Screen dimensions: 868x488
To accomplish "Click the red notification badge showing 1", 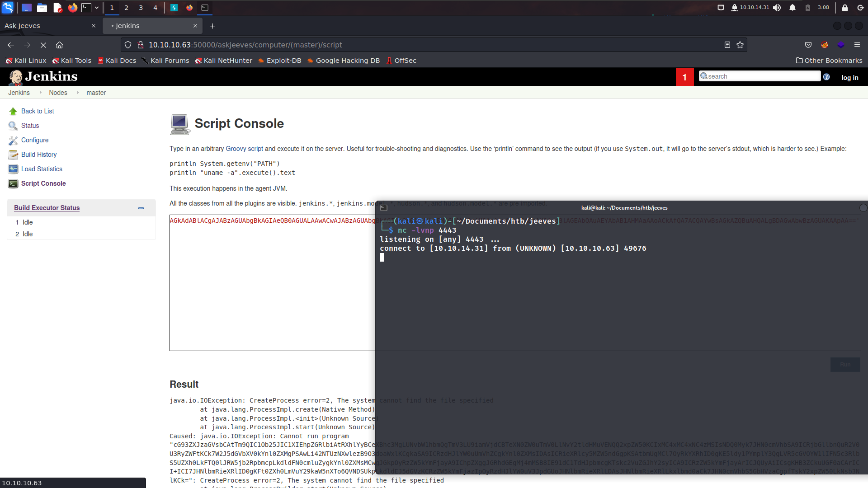I will [684, 77].
